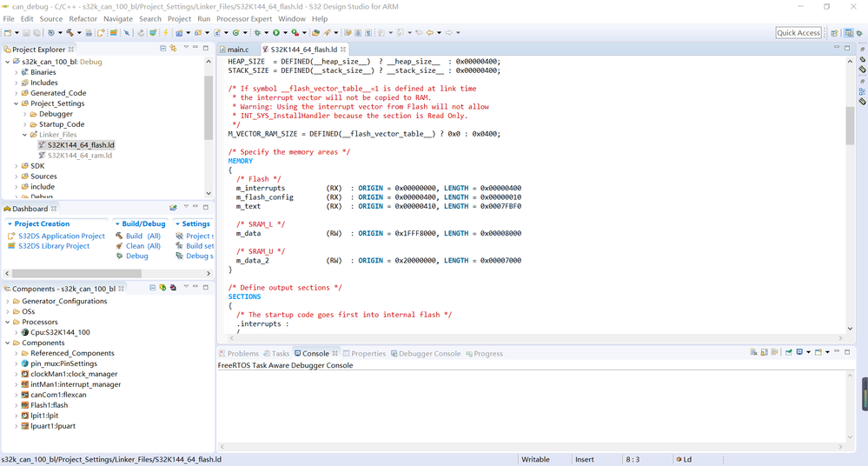The image size is (868, 466).
Task: Collapse the Project_Settings folder
Action: [x=16, y=103]
